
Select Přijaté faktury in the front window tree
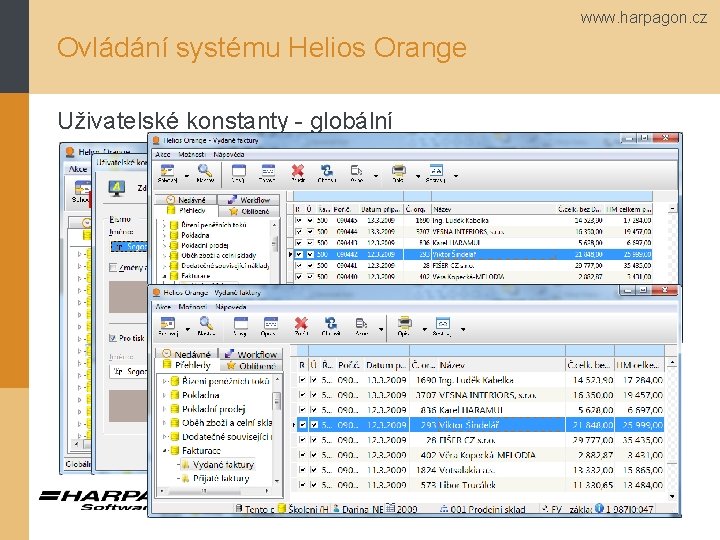221,478
